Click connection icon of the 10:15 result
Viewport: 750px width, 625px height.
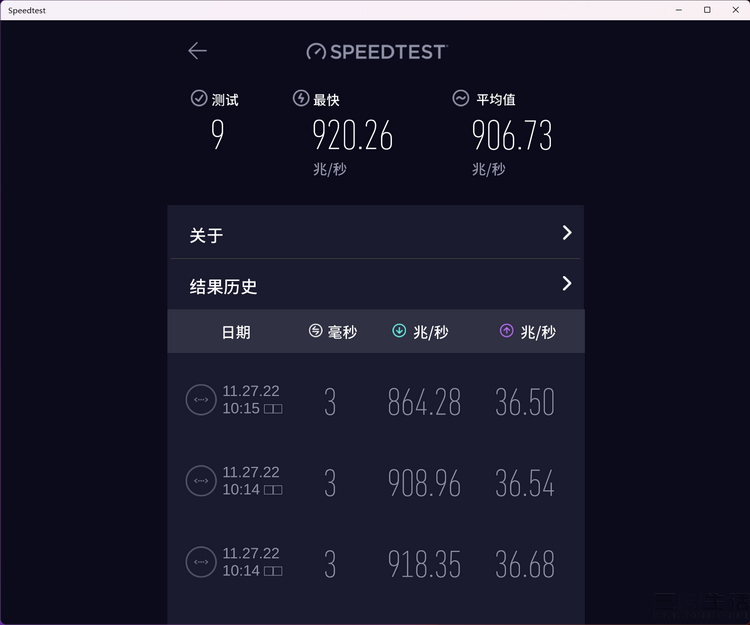point(201,399)
